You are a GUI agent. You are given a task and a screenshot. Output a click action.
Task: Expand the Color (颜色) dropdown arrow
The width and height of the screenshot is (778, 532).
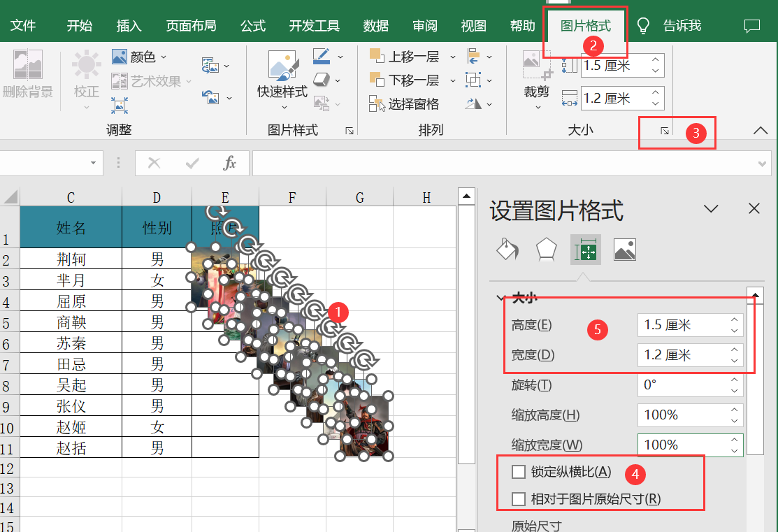pyautogui.click(x=164, y=57)
